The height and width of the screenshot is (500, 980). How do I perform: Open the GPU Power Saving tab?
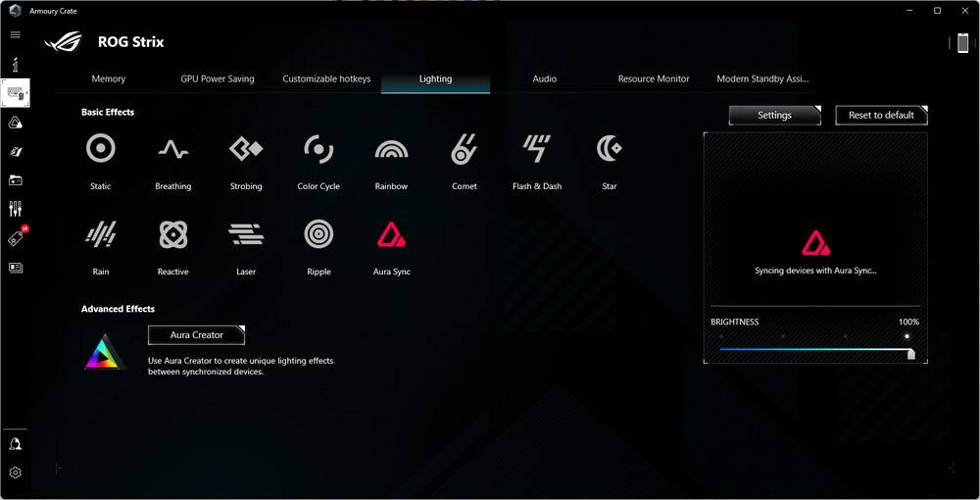[x=217, y=79]
